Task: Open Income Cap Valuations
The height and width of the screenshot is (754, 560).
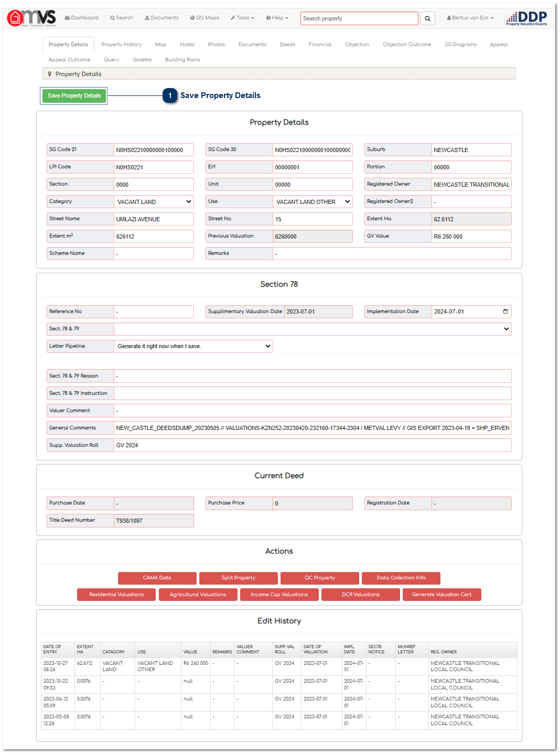Action: tap(279, 595)
